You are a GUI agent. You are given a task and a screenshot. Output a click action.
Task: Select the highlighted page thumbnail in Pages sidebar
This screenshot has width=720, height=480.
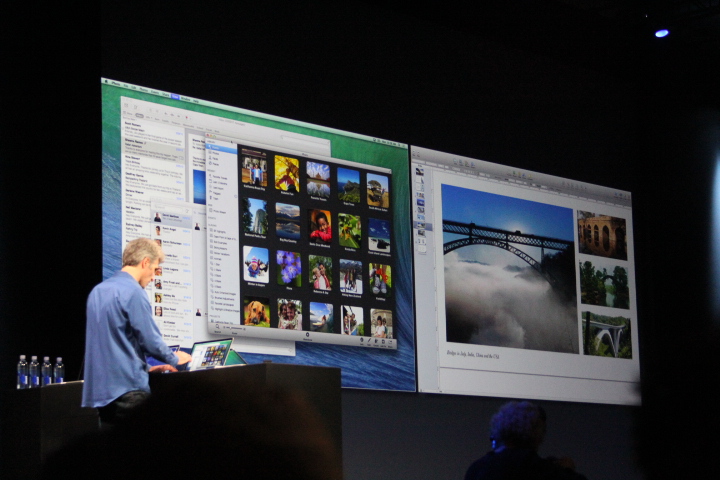(x=421, y=226)
